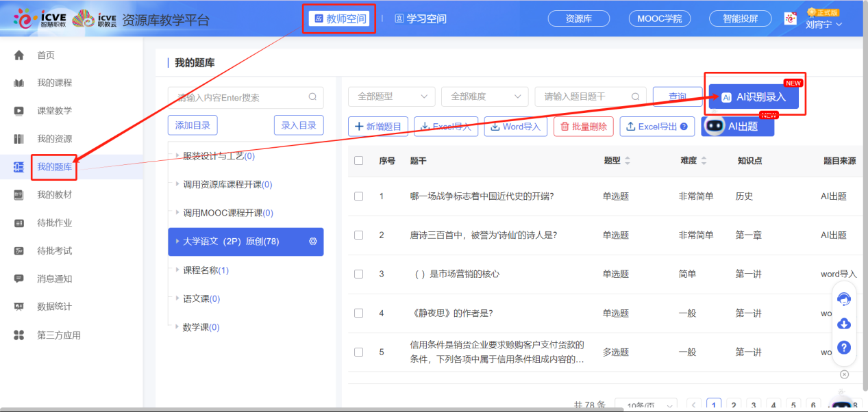This screenshot has height=412, width=868.
Task: Click the 待批作业 homework icon
Action: point(19,223)
